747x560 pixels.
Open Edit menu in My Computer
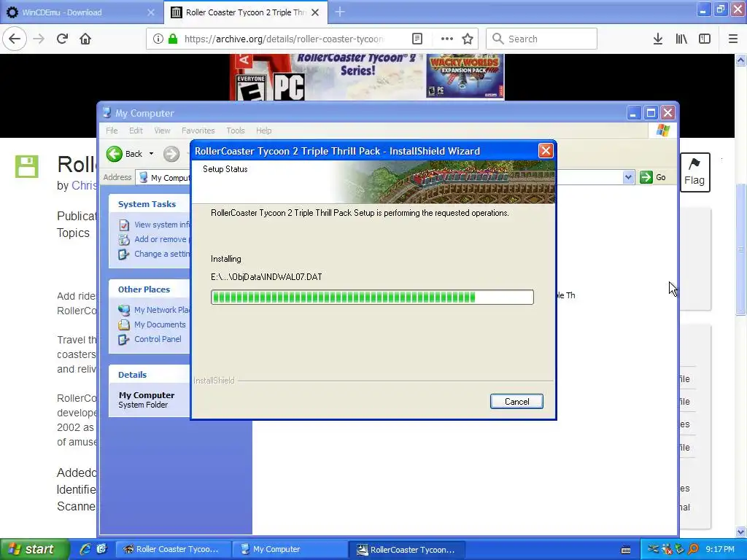[x=136, y=131]
